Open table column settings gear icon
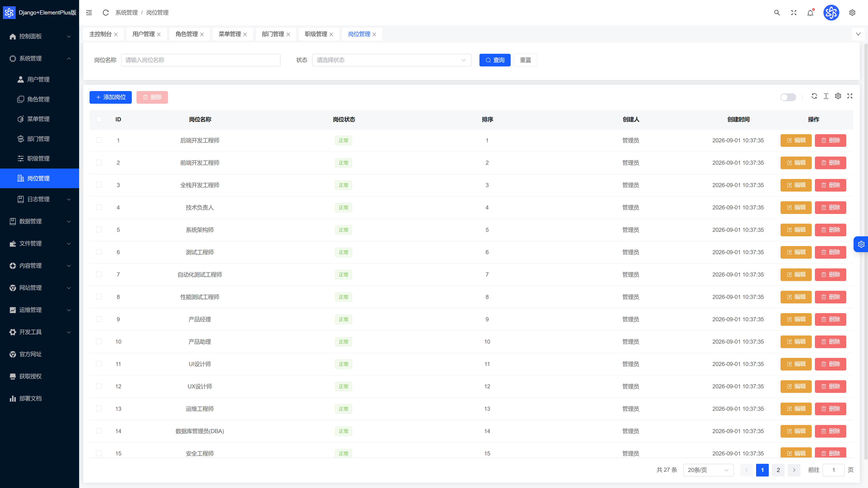The height and width of the screenshot is (488, 868). point(838,96)
